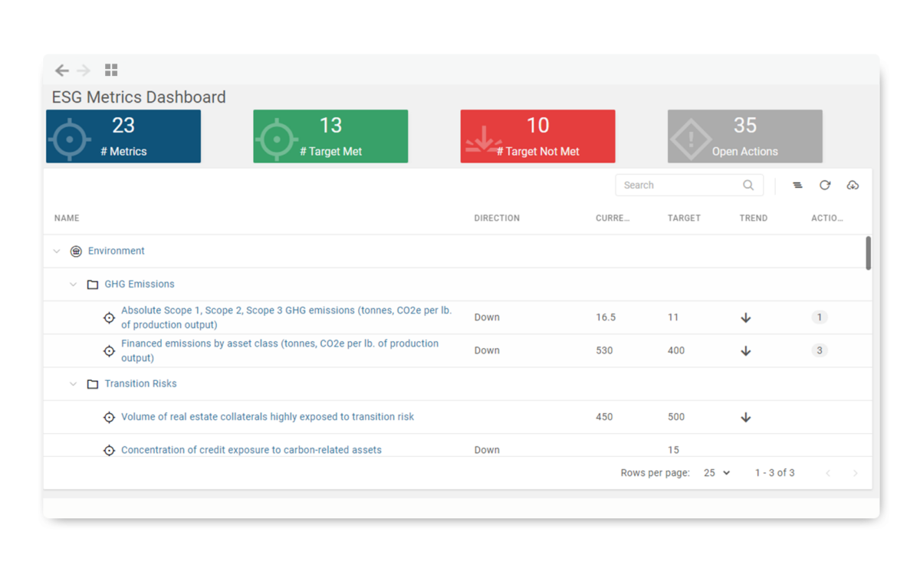This screenshot has width=920, height=588.
Task: Open the Rows per page dropdown
Action: pyautogui.click(x=715, y=473)
